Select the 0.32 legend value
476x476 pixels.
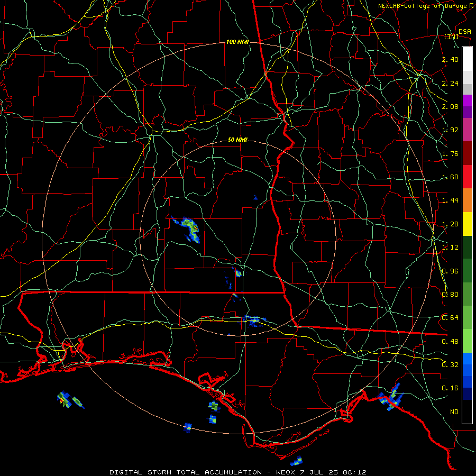click(x=450, y=365)
